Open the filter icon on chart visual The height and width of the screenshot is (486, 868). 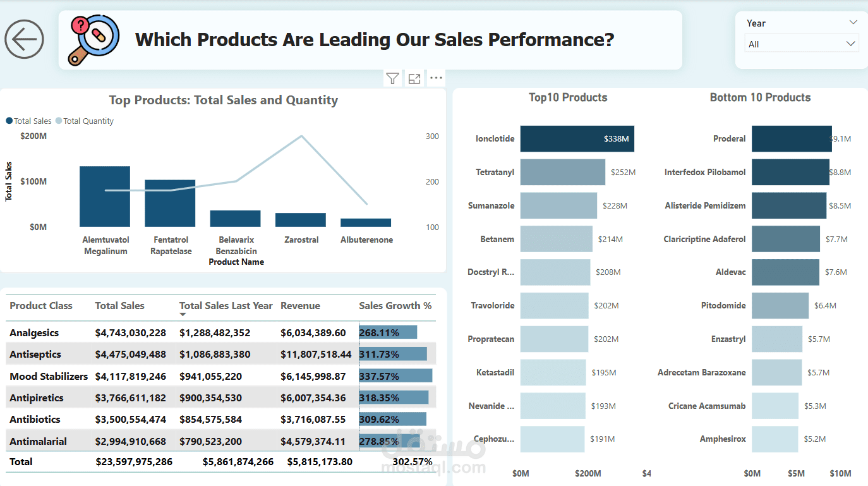click(392, 78)
